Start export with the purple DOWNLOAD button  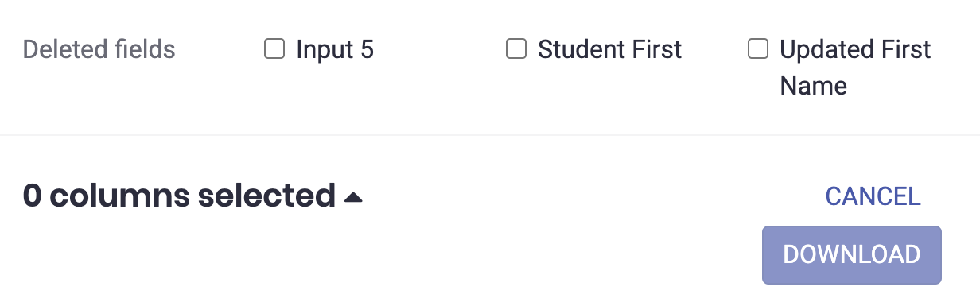coord(852,255)
